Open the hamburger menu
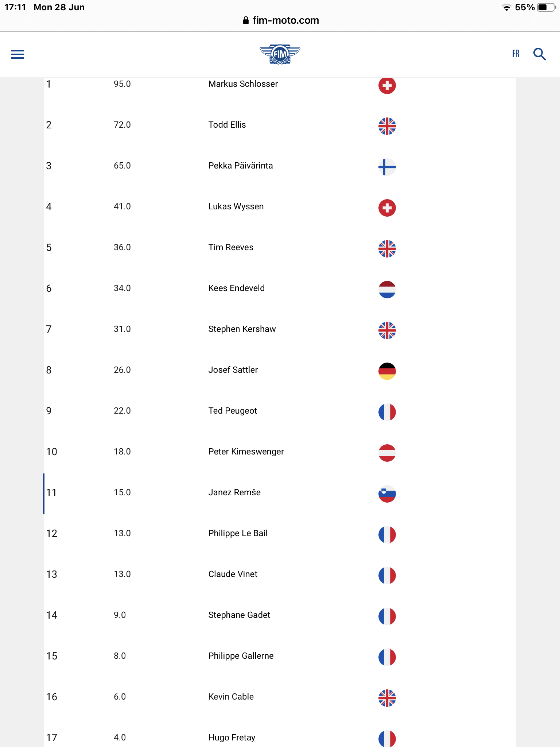 point(17,54)
